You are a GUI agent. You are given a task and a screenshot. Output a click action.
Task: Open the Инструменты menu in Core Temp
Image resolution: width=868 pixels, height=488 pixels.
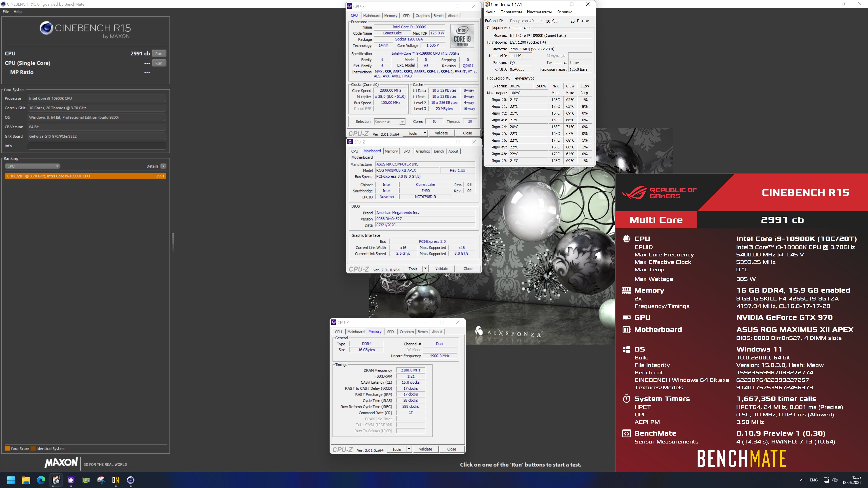539,12
